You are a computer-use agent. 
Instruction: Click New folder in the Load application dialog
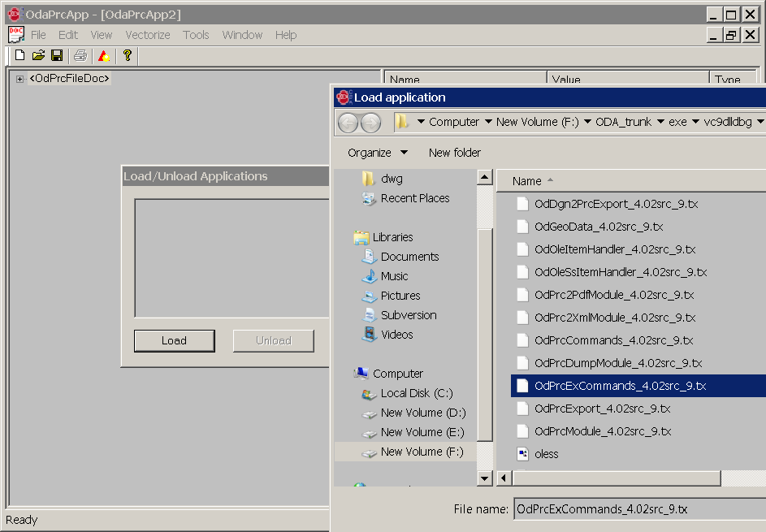[x=456, y=152]
